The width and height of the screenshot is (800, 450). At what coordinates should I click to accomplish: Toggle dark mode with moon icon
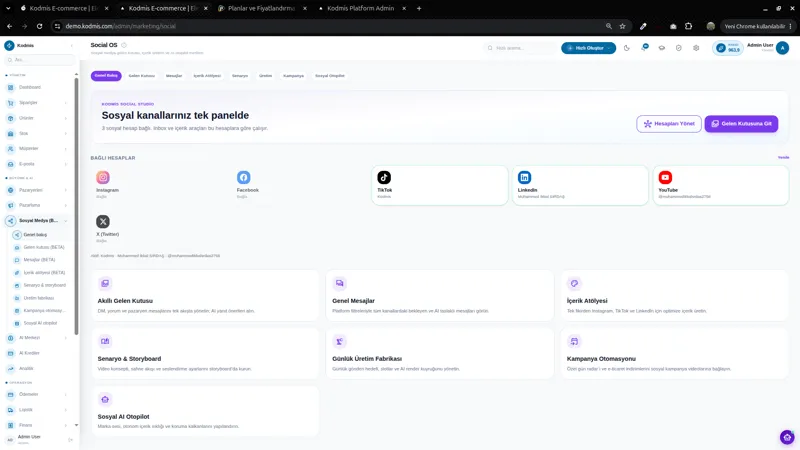pyautogui.click(x=627, y=48)
